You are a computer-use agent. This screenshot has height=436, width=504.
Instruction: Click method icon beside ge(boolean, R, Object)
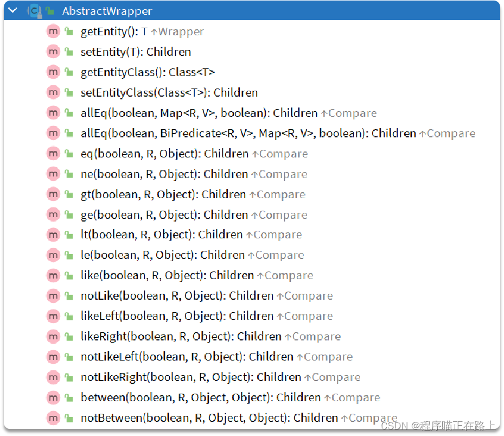coord(53,214)
